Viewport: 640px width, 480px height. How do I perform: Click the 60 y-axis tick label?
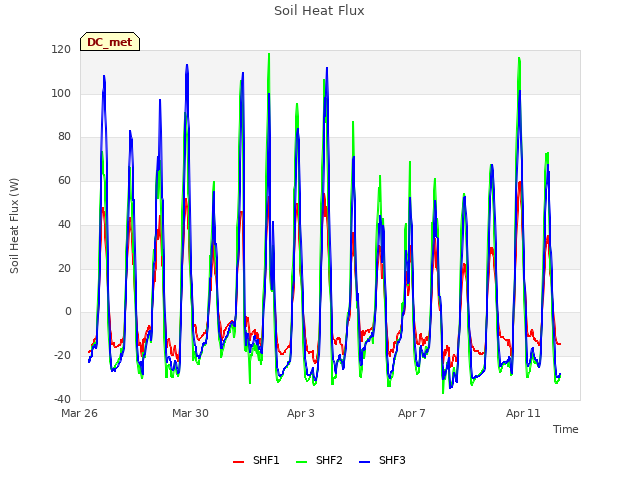tap(64, 180)
